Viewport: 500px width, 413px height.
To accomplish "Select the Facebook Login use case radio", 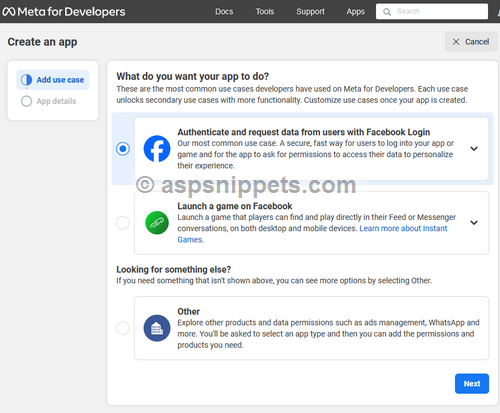I will [x=123, y=149].
